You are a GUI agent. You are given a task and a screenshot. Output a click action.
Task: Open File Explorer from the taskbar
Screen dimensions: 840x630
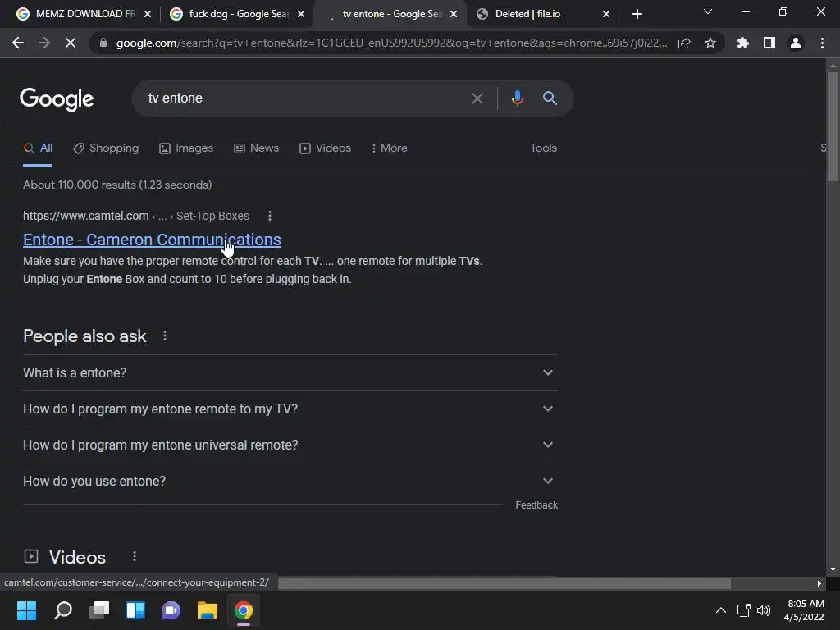tap(208, 610)
